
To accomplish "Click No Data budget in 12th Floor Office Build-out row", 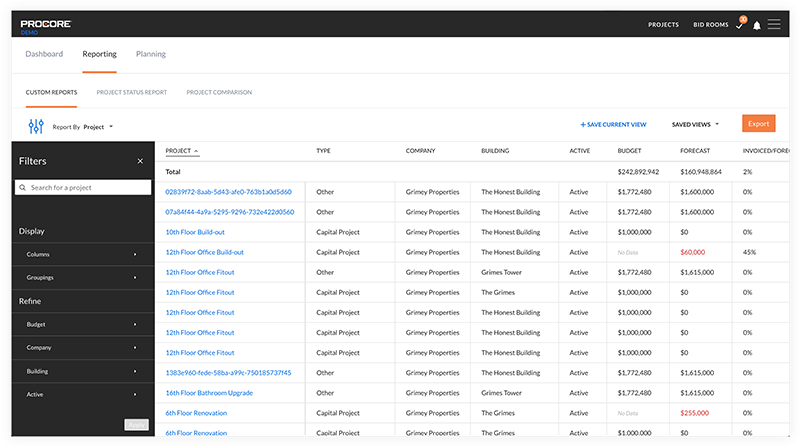I will [x=628, y=253].
